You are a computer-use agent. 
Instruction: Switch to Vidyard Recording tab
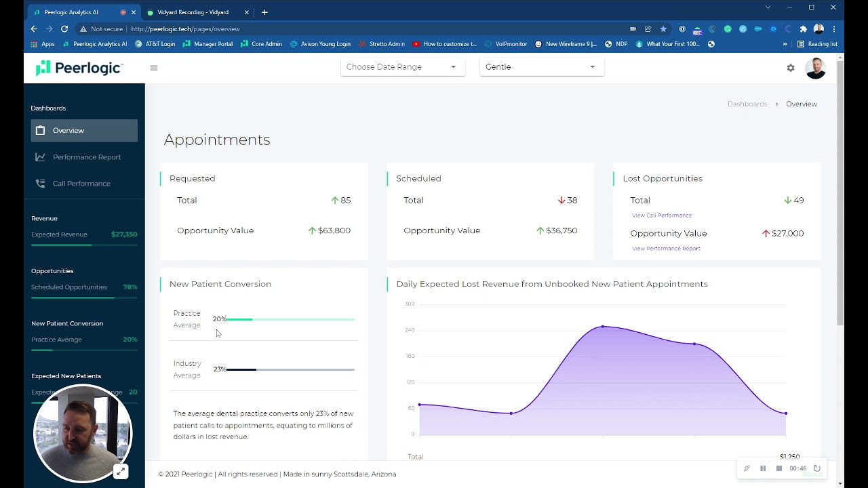click(x=193, y=12)
